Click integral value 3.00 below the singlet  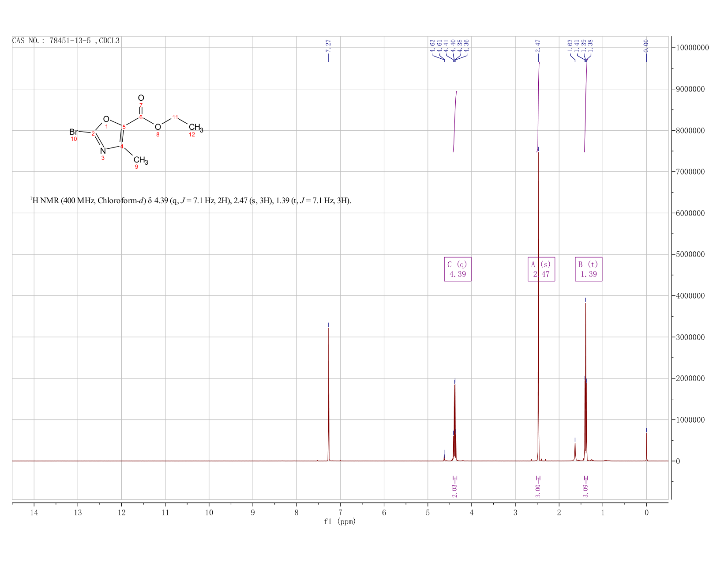pos(538,491)
